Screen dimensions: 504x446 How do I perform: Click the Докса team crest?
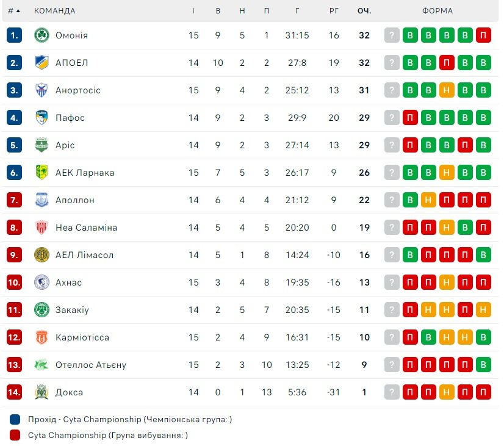[x=41, y=392]
